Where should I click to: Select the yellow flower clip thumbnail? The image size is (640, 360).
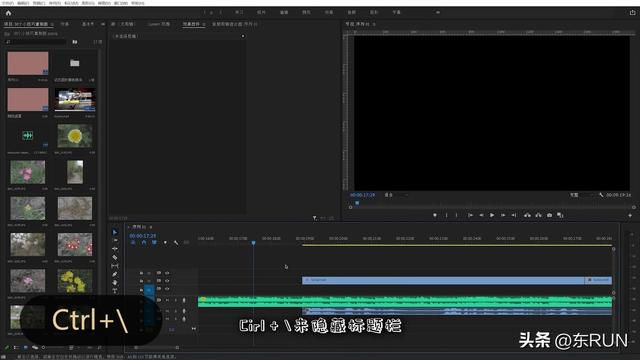[75, 136]
